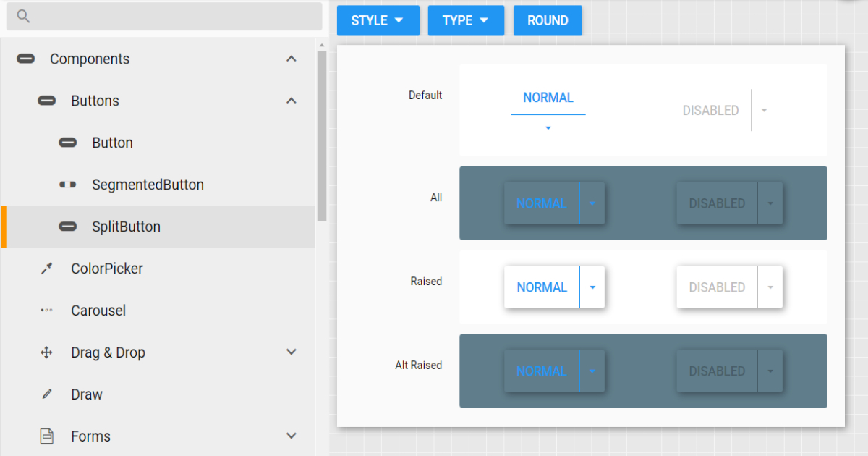868x456 pixels.
Task: Click the Forms sidebar label
Action: pyautogui.click(x=90, y=436)
